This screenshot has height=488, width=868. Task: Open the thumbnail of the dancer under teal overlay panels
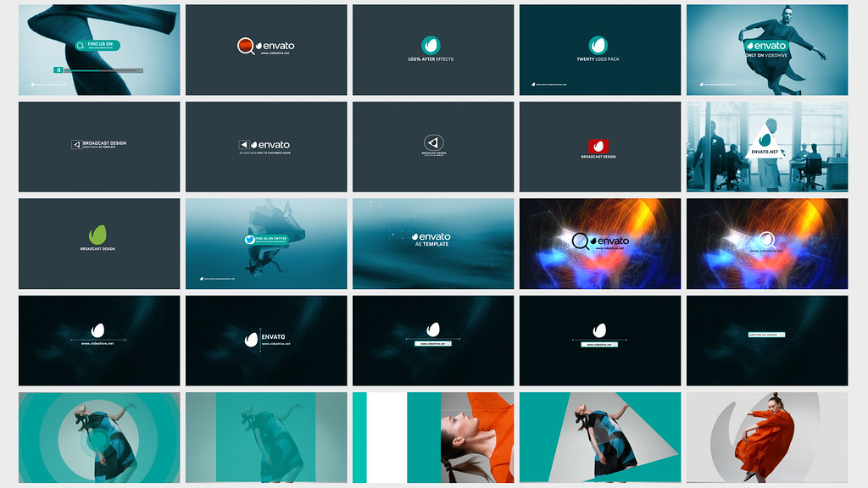266,438
